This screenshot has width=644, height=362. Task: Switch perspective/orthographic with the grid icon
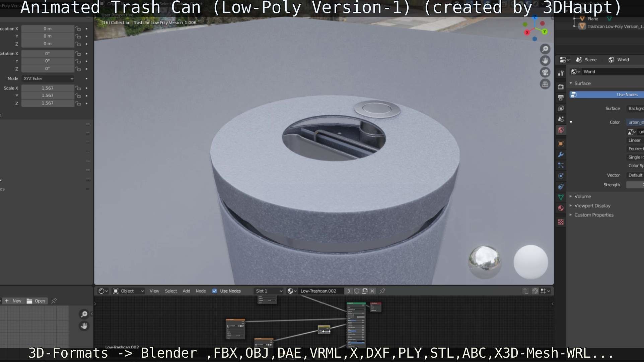tap(545, 84)
